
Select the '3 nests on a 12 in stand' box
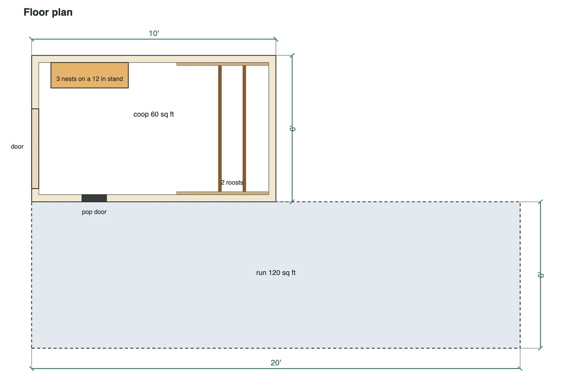(x=90, y=75)
